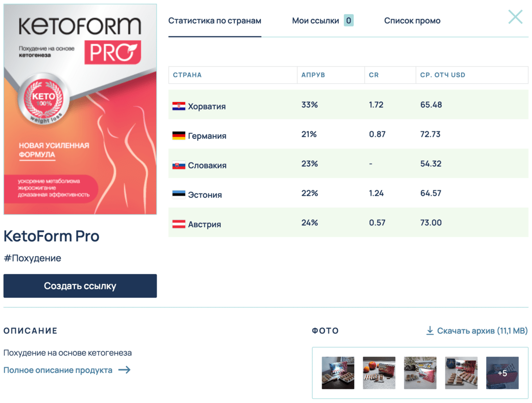Open the fourth product photo thumbnail
532x403 pixels.
tap(461, 373)
